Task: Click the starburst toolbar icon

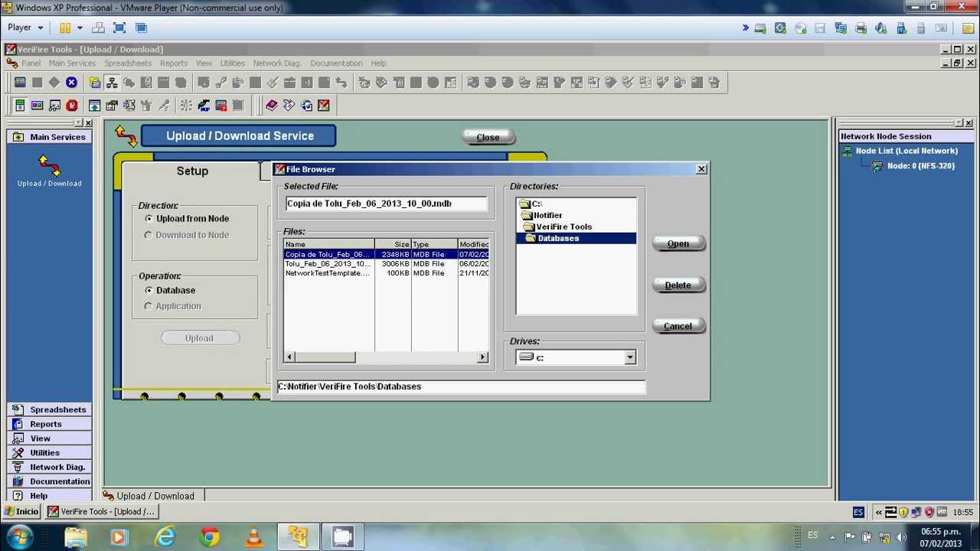Action: 186,106
